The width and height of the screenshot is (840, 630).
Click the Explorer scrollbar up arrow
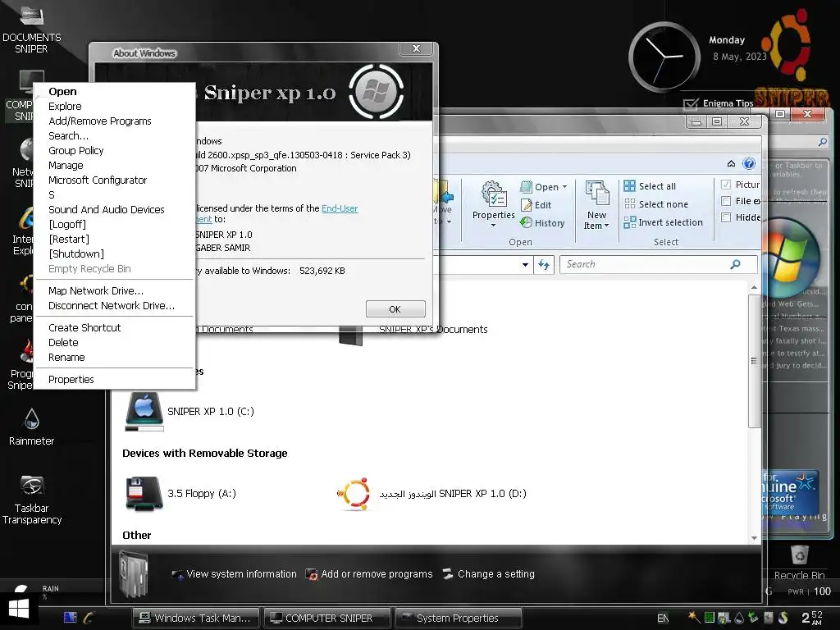[754, 288]
